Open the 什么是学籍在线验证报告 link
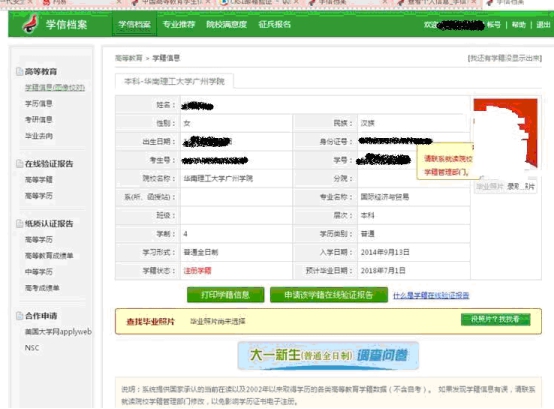This screenshot has width=554, height=409. [431, 295]
